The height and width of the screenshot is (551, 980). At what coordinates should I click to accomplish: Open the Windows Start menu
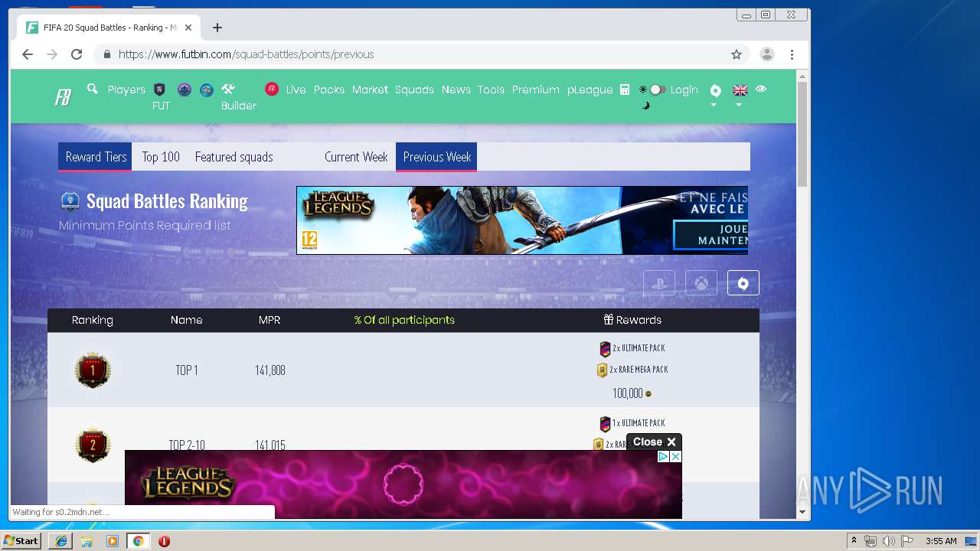pos(21,541)
